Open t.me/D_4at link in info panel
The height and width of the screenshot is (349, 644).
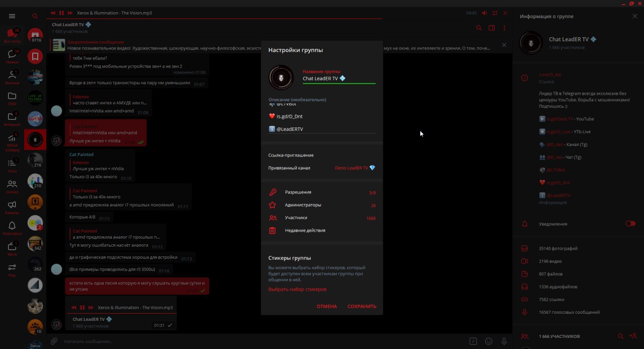pos(550,75)
